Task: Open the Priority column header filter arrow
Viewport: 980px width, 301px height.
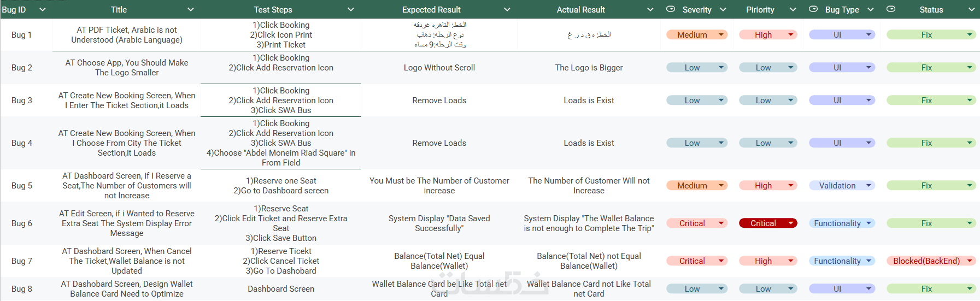Action: 793,10
